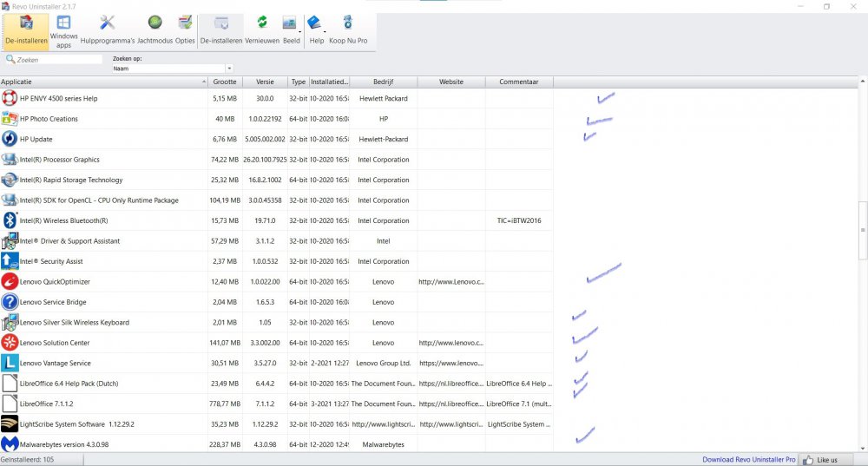This screenshot has width=868, height=466.
Task: Select Lenovo Silver Silk Wireless Keyboard icon
Action: pos(10,322)
